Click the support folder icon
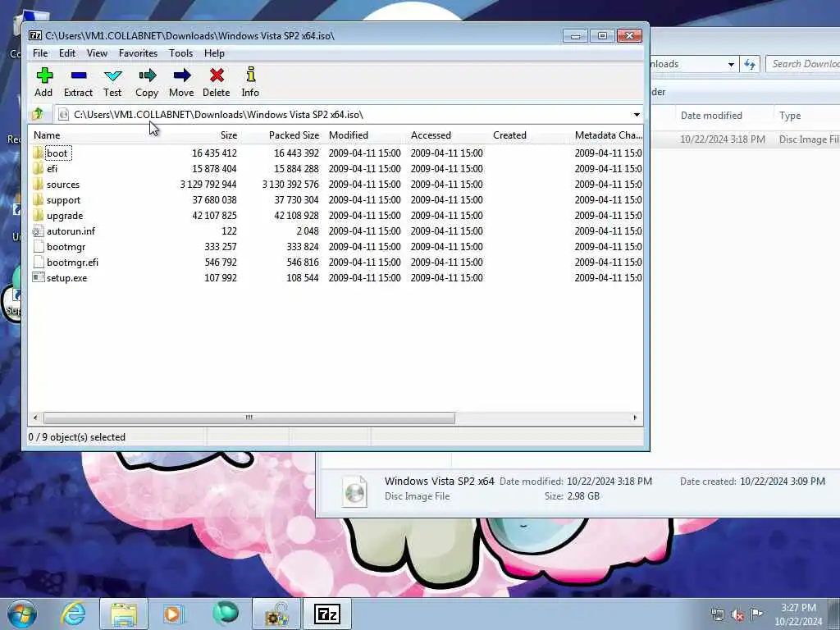 pos(38,200)
